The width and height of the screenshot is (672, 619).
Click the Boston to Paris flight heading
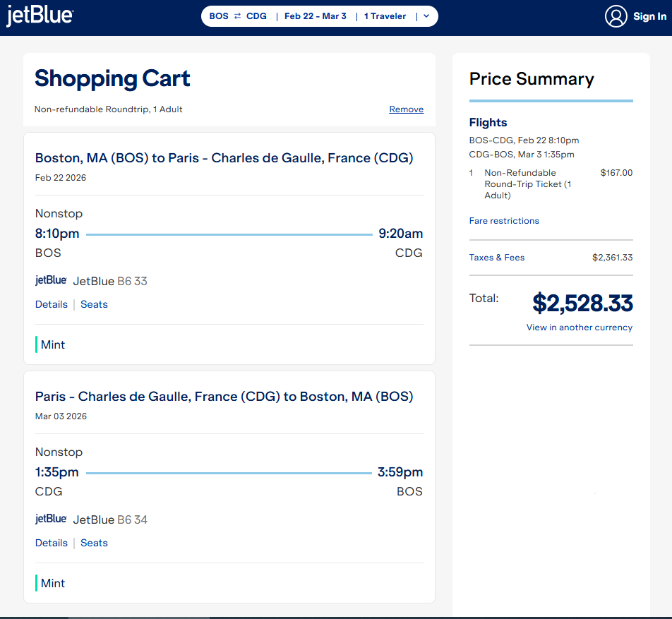coord(224,158)
